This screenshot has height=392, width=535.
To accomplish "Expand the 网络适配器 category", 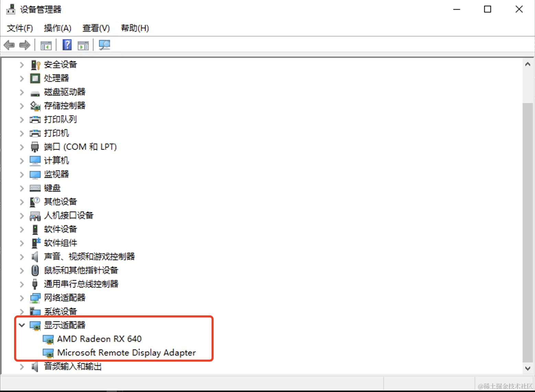I will (x=22, y=298).
